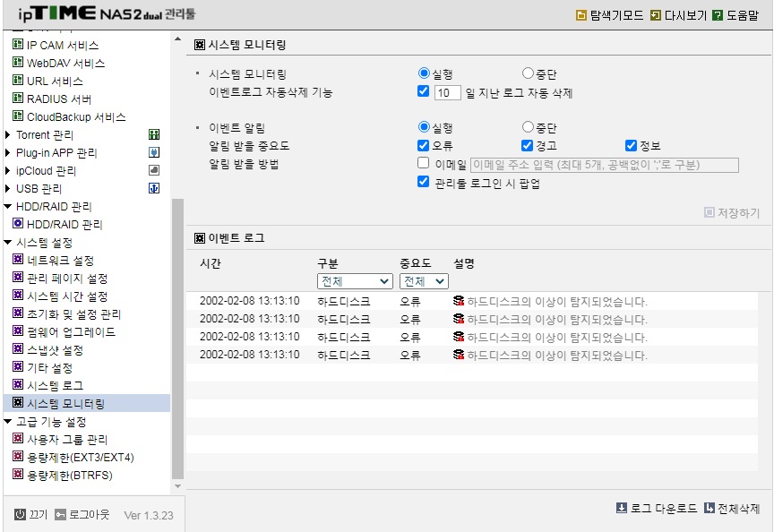This screenshot has width=774, height=532.
Task: Open the 중요도 filter dropdown
Action: tap(424, 281)
